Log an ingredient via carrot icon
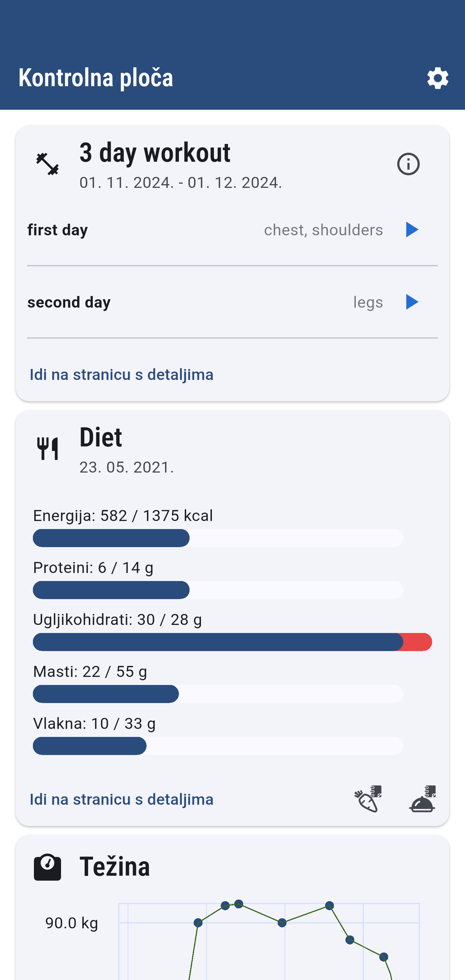The image size is (465, 980). click(x=367, y=799)
